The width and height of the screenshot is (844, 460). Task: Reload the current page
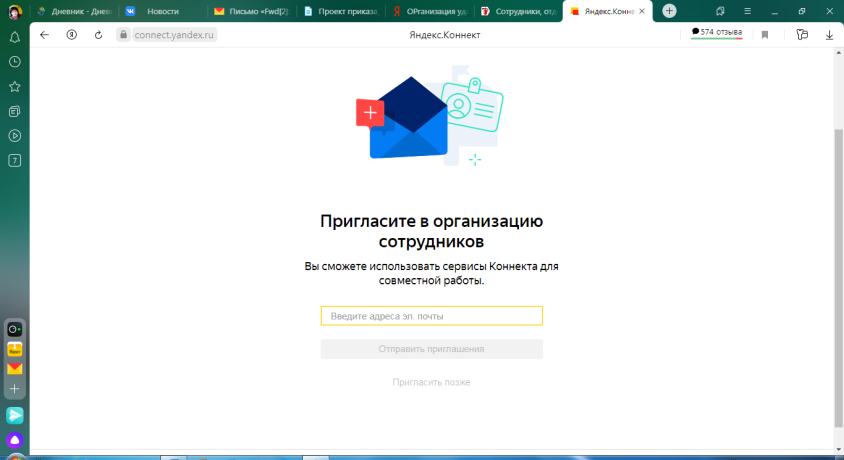pyautogui.click(x=98, y=35)
